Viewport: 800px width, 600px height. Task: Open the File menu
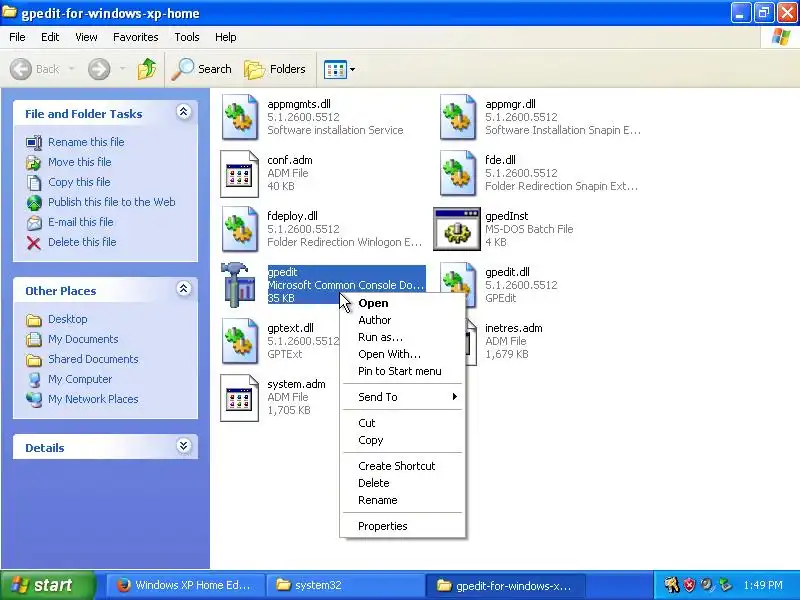coord(17,37)
